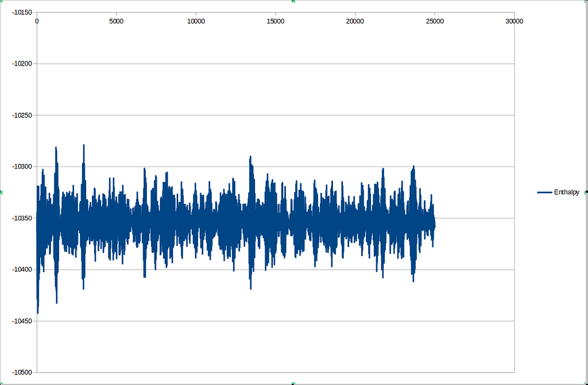Select the -10250 y-axis label
Screen dimensions: 588x385
22,115
